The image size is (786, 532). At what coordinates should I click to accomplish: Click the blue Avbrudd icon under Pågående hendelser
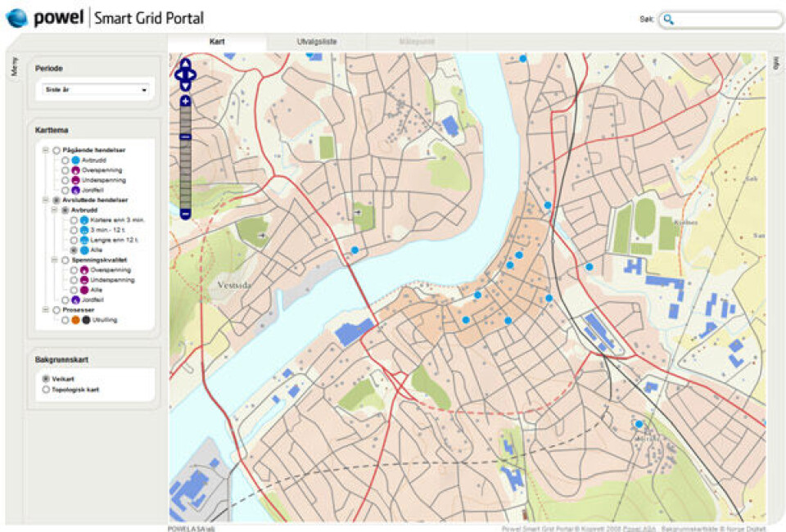pyautogui.click(x=75, y=160)
